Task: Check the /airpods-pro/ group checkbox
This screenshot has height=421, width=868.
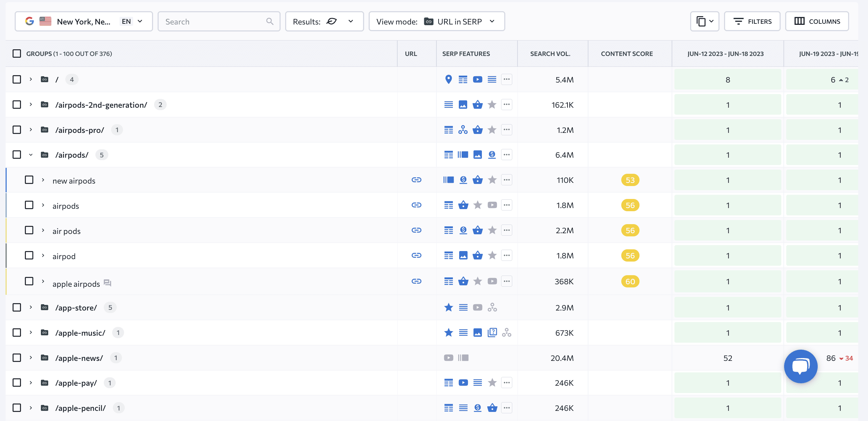Action: [x=17, y=130]
